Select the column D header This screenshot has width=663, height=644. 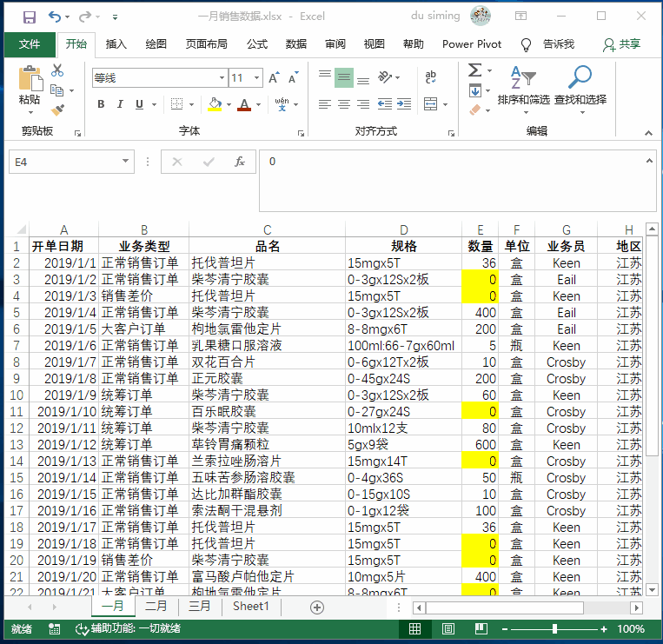(x=404, y=230)
